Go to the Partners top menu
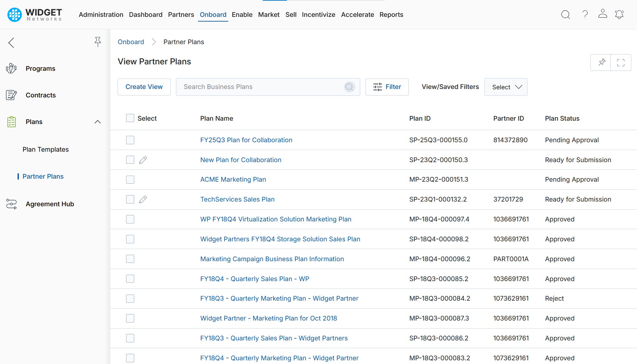Viewport: 637px width, 364px height. (181, 15)
